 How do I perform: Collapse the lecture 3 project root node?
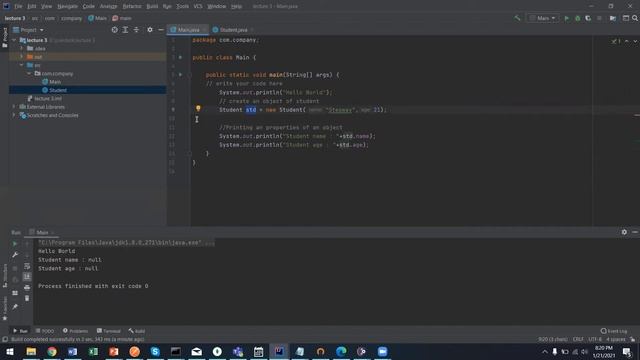14,40
